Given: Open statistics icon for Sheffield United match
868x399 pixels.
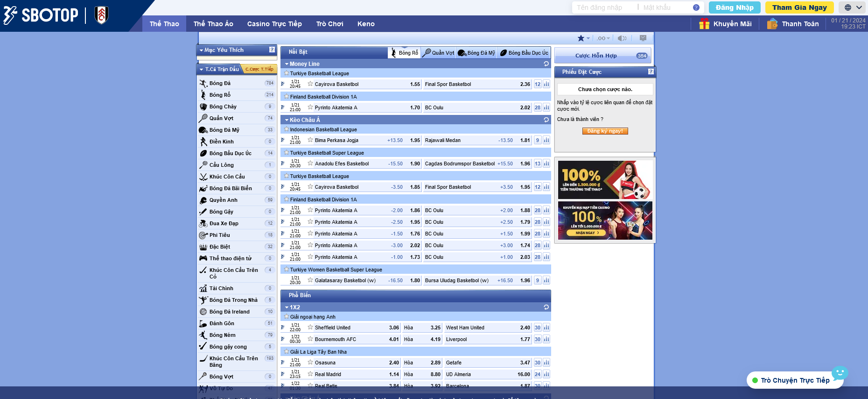Looking at the screenshot, I should point(546,328).
